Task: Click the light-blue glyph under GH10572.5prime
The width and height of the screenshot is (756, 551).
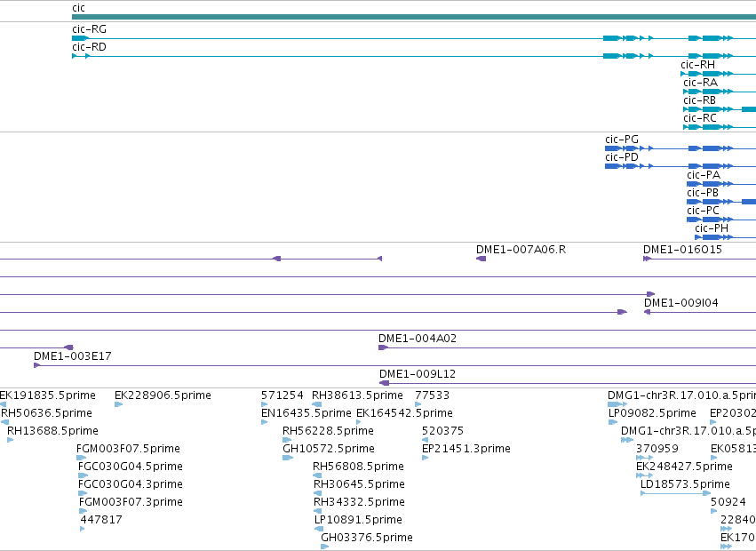Action: click(288, 458)
